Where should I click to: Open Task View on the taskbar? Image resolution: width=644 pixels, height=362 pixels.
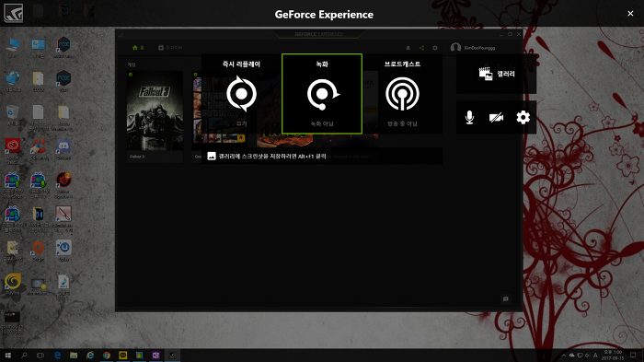point(40,356)
